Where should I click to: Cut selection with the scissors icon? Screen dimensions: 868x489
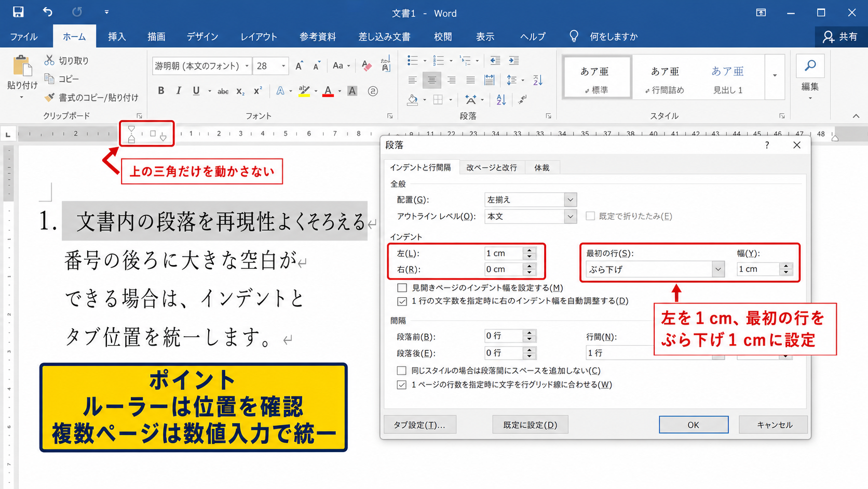point(49,60)
